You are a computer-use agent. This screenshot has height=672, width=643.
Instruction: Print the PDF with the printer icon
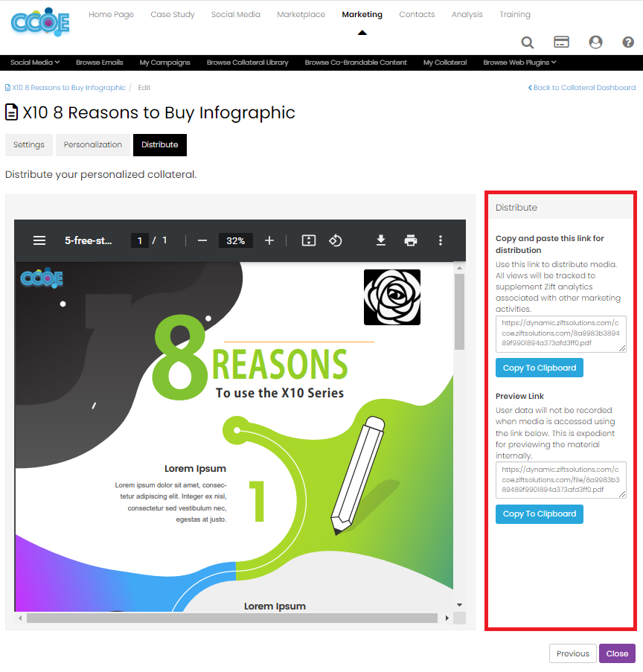click(x=411, y=240)
